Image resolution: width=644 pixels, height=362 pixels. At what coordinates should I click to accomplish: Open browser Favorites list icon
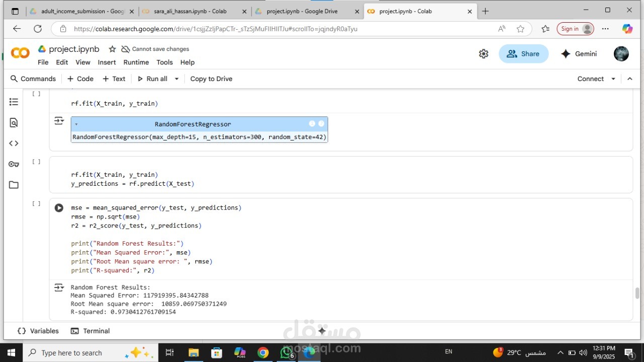(x=545, y=29)
